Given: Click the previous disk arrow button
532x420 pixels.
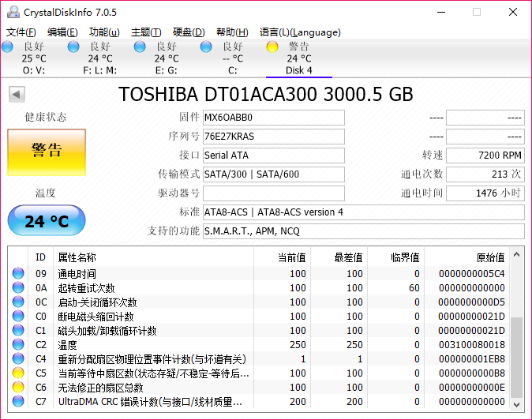Looking at the screenshot, I should pyautogui.click(x=17, y=94).
